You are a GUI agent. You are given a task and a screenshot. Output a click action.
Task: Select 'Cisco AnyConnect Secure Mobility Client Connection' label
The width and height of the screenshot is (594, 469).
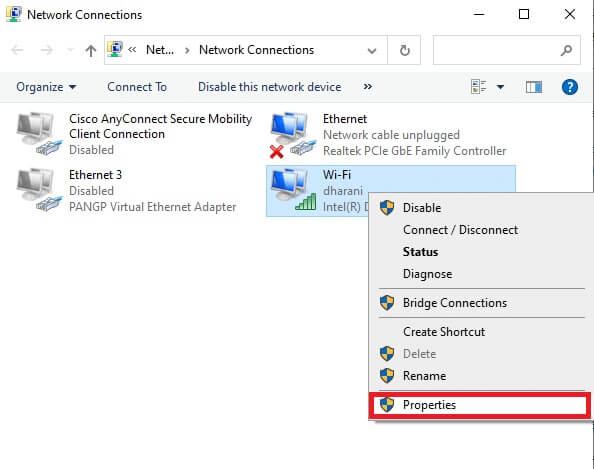[160, 126]
